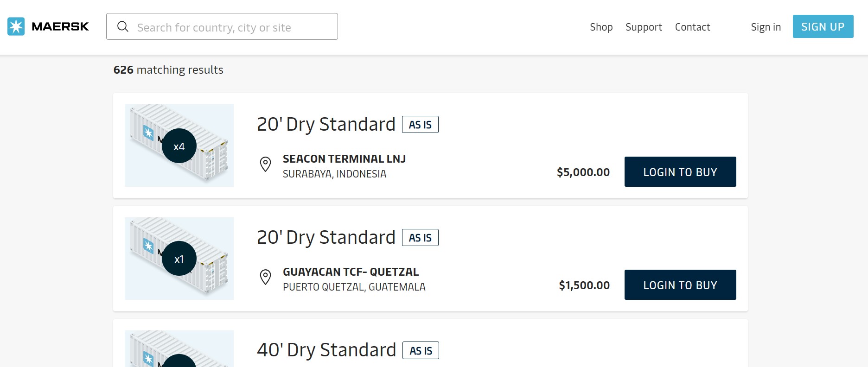
Task: Click the Sign in link
Action: pyautogui.click(x=766, y=27)
